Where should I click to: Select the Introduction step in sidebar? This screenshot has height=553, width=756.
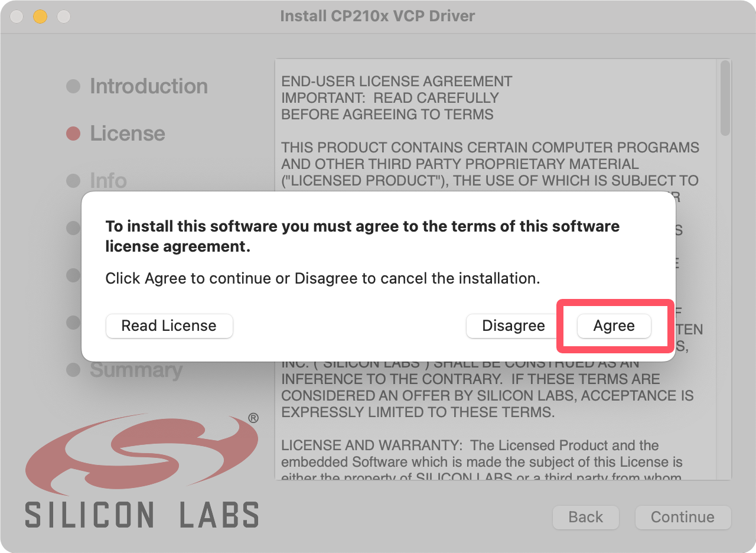pyautogui.click(x=148, y=86)
